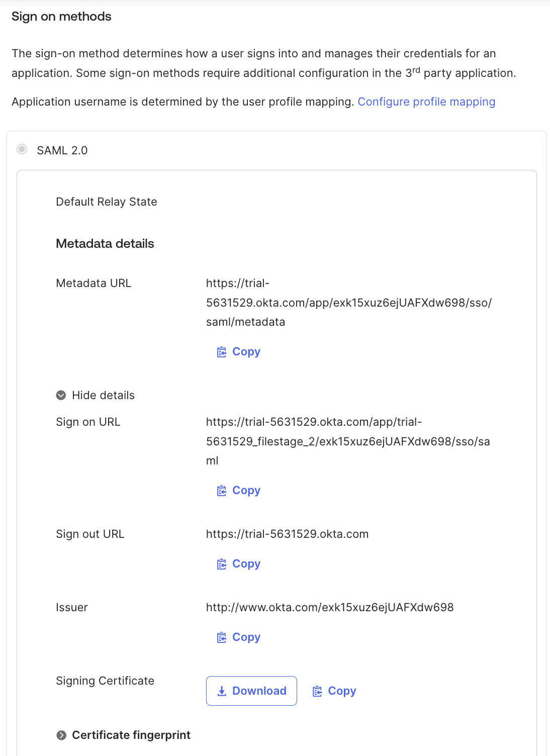550x756 pixels.
Task: Click the SAML 2.0 label
Action: [x=62, y=150]
